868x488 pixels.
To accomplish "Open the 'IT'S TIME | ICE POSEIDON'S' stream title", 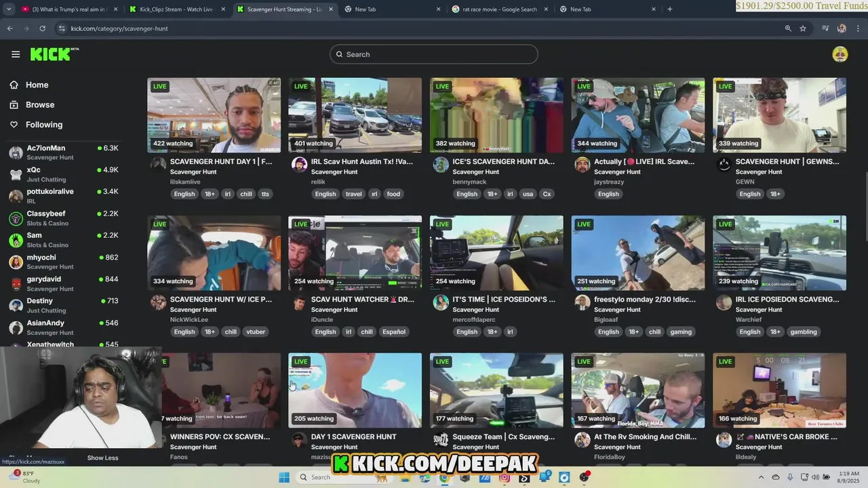I will [x=504, y=299].
